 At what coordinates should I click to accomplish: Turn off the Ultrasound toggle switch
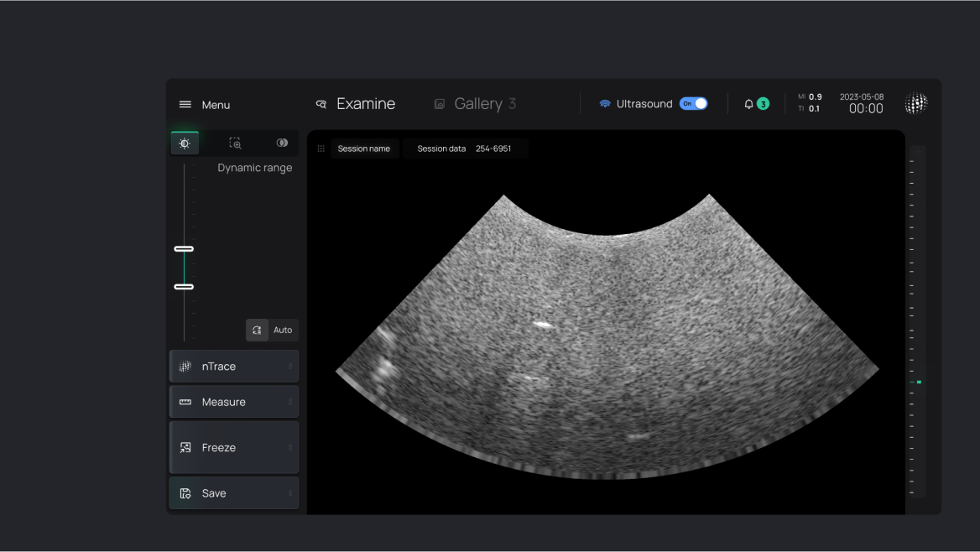[x=694, y=104]
